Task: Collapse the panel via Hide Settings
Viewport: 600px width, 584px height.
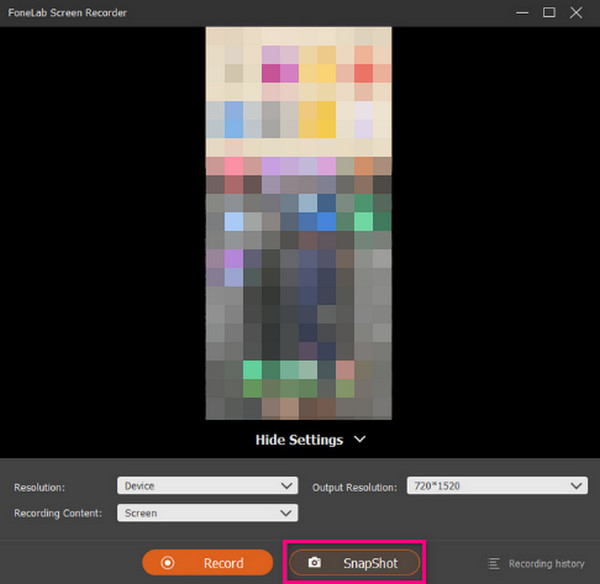Action: pos(310,440)
